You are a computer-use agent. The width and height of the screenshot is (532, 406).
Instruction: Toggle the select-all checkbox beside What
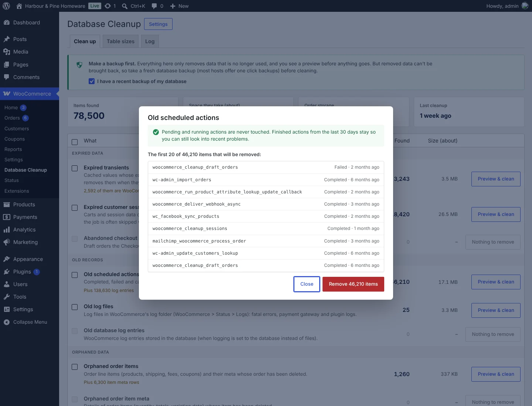75,142
